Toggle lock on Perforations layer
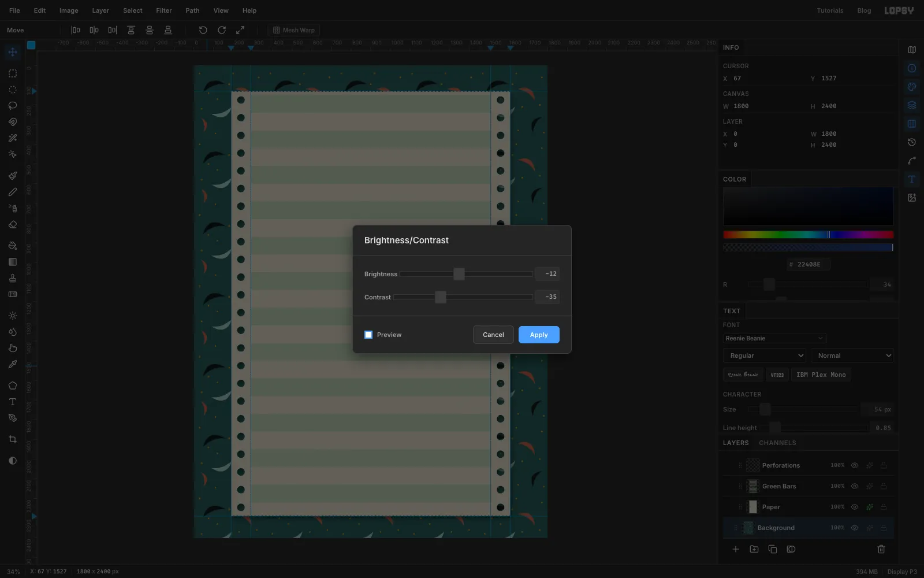 884,465
